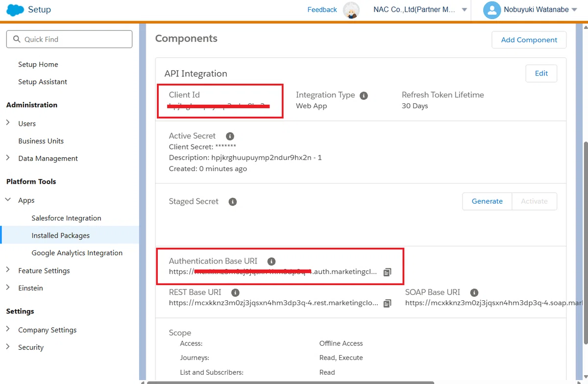Screen dimensions: 588x384
Task: Copy the REST Base URI
Action: 387,303
